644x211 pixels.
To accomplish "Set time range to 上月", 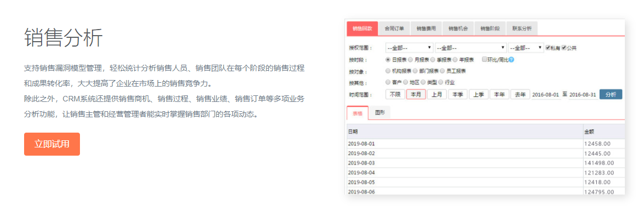I will (437, 94).
